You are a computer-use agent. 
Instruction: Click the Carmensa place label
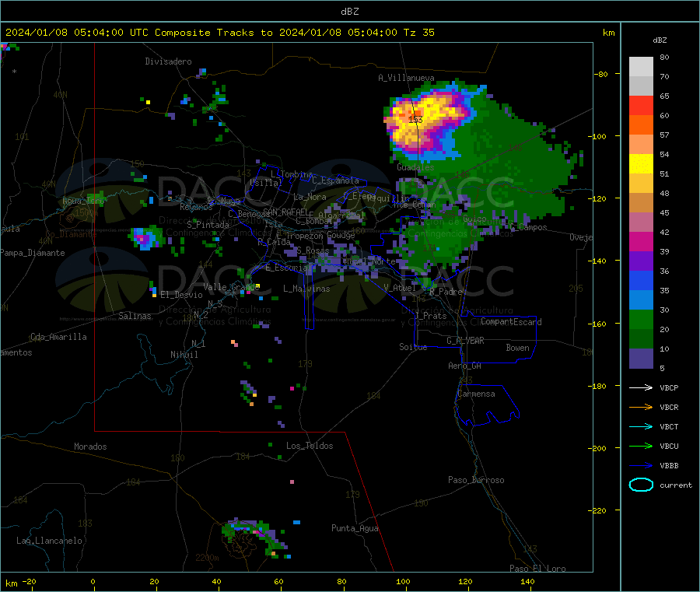(476, 394)
